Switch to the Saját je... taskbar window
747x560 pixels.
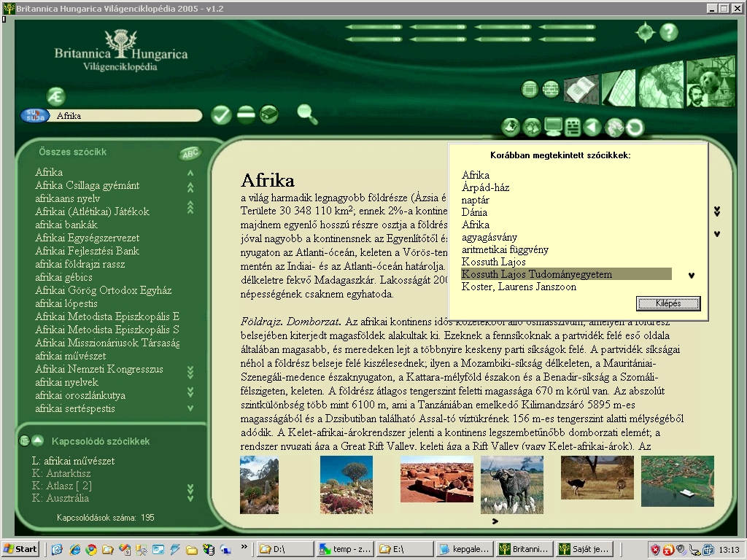[x=585, y=549]
